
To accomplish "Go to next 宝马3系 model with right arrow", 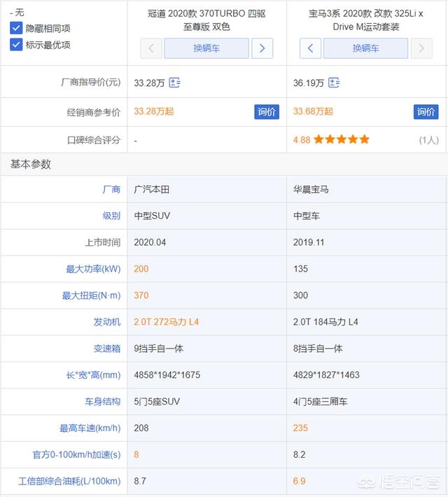I will tap(421, 48).
